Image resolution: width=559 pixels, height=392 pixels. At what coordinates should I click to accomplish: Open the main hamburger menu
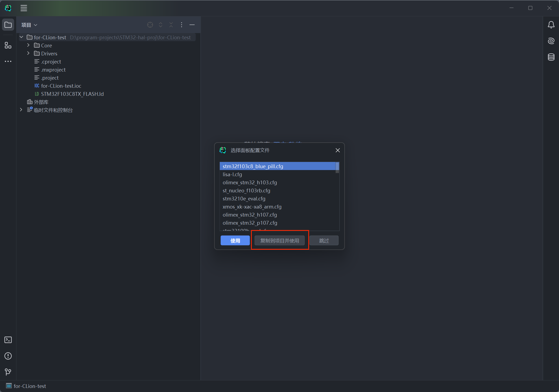(24, 8)
